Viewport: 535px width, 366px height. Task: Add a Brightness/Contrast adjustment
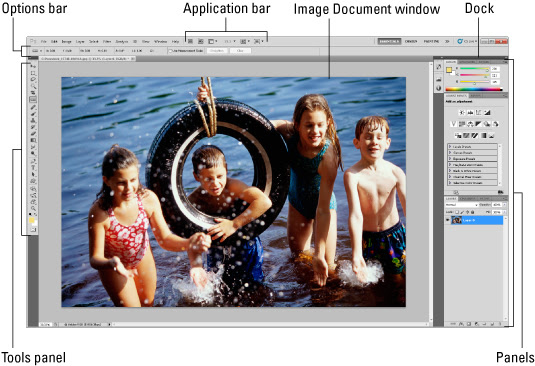(462, 113)
